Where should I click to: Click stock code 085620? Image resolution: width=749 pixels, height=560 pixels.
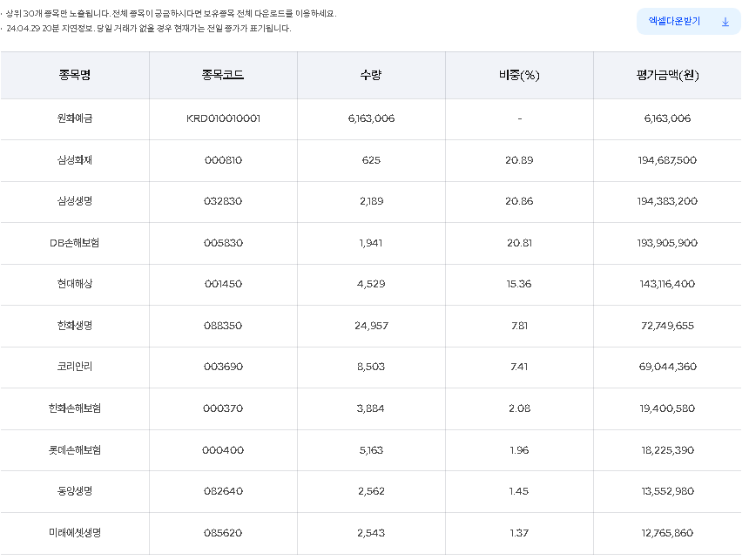pyautogui.click(x=223, y=533)
